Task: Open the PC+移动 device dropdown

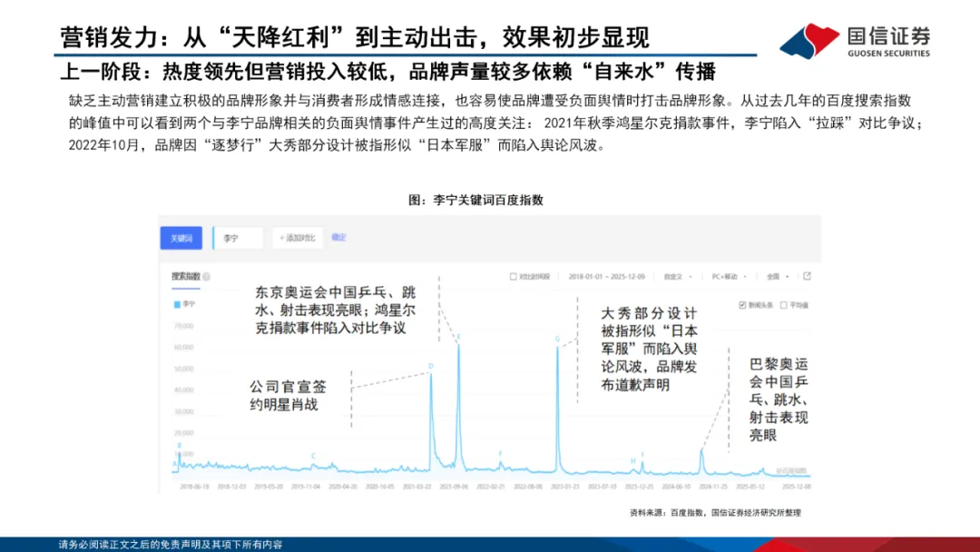Action: point(729,276)
